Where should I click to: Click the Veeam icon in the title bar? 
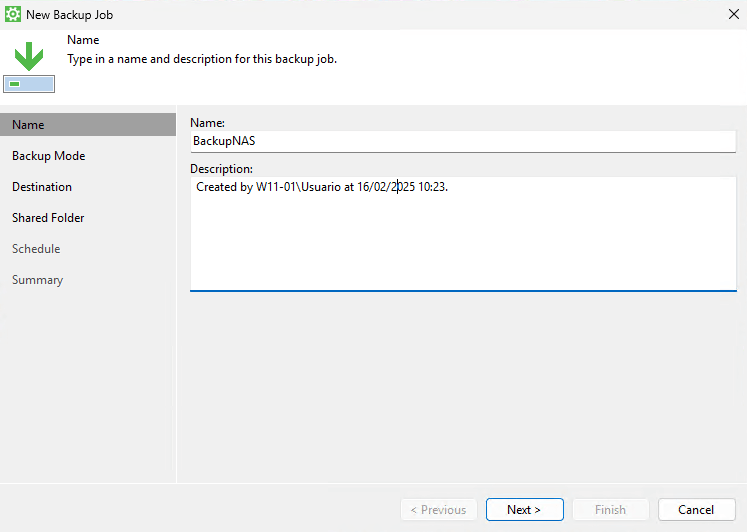point(13,15)
